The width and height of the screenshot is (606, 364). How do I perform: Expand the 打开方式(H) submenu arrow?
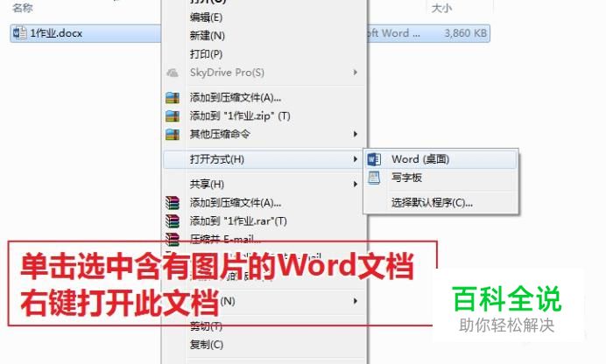(355, 159)
